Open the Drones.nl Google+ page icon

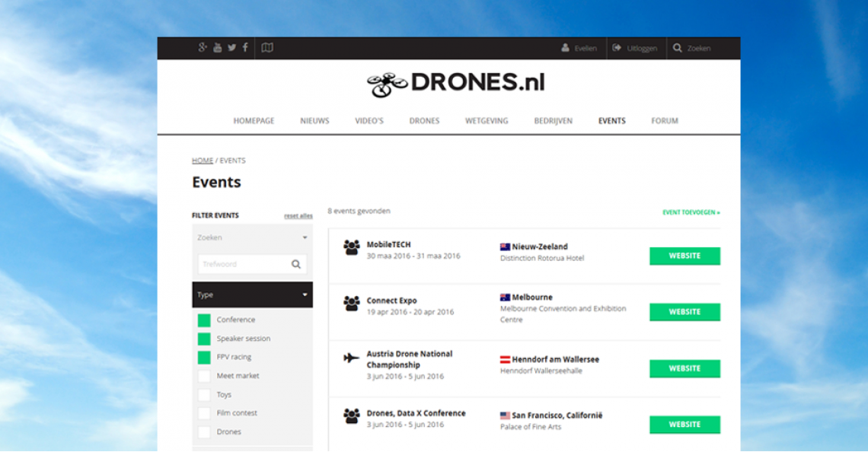pos(201,48)
